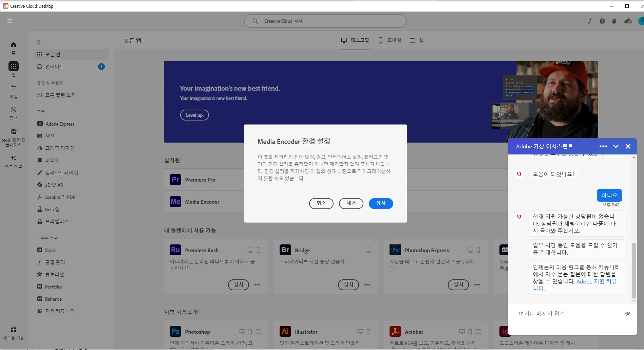Open 튜토리얼 resource link
Image resolution: width=644 pixels, height=350 pixels.
pos(71,274)
